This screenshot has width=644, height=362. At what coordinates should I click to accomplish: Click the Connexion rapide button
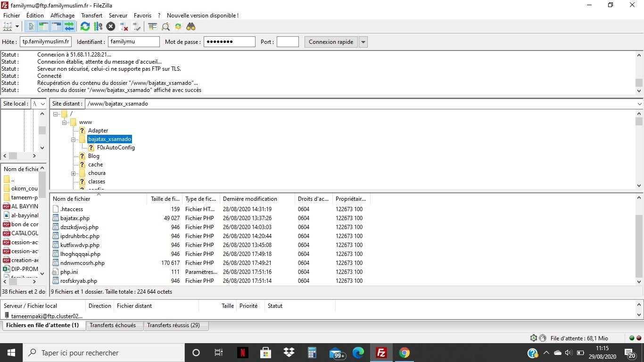[x=331, y=42]
